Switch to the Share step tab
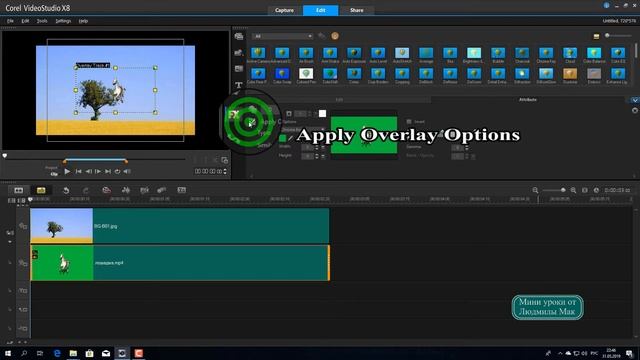This screenshot has width=640, height=360. click(357, 10)
